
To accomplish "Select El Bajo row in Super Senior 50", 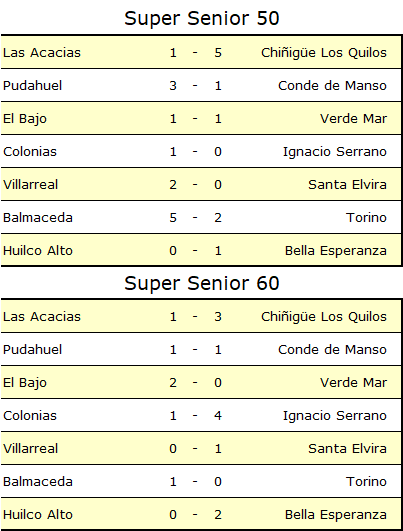I will coord(201,119).
